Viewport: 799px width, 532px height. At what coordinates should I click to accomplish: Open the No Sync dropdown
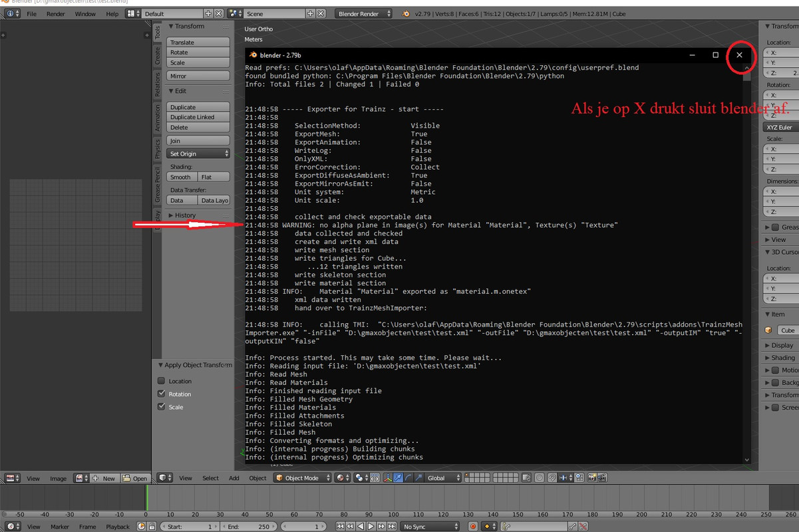[430, 526]
